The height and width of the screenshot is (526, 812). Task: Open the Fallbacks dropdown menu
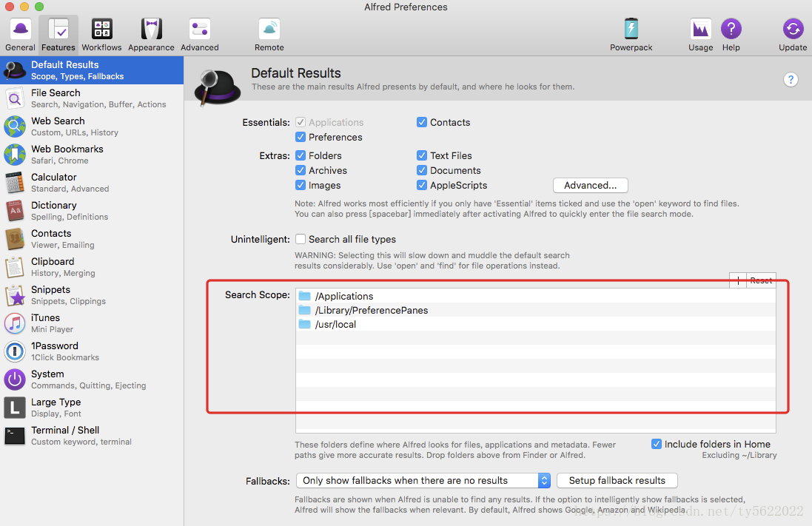tap(423, 480)
